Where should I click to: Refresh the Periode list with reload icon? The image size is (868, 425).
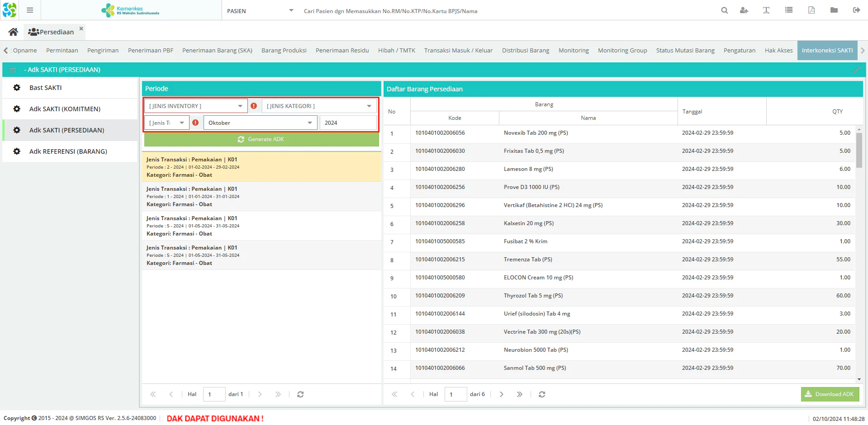point(300,394)
